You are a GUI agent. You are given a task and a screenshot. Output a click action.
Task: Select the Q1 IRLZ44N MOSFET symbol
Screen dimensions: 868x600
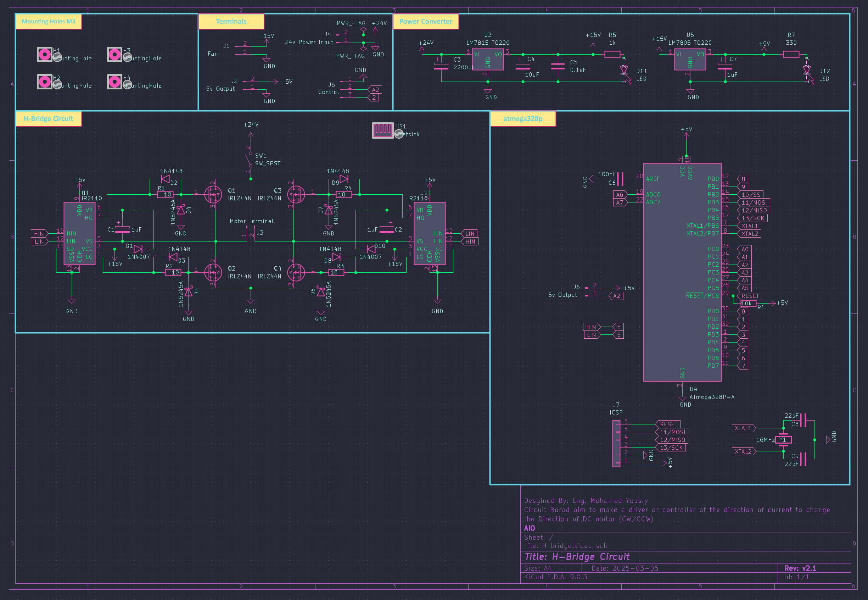point(213,194)
